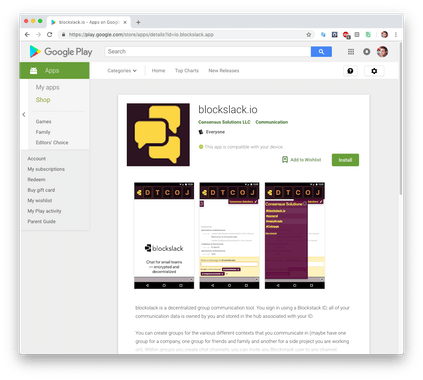423x380 pixels.
Task: Open third screenshot showing channel drawer
Action: tap(295, 235)
